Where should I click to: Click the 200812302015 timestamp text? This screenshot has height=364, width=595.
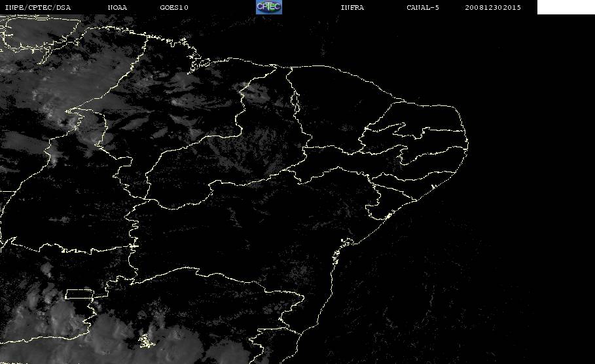[x=493, y=7]
